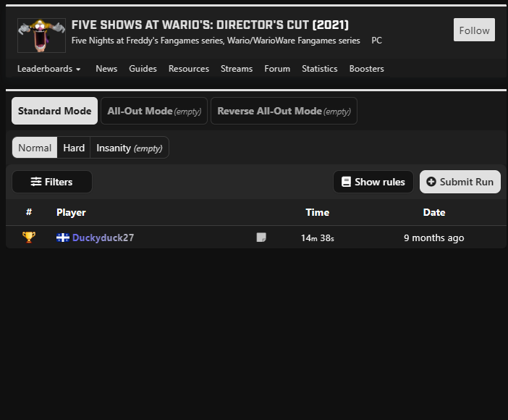Screen dimensions: 508x420
Task: Open Duckyduck27's player profile
Action: click(x=103, y=238)
